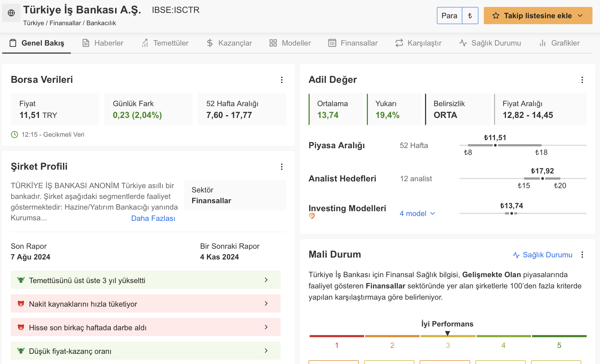The height and width of the screenshot is (364, 600).
Task: Click the Daha Fazlası link
Action: (x=153, y=218)
